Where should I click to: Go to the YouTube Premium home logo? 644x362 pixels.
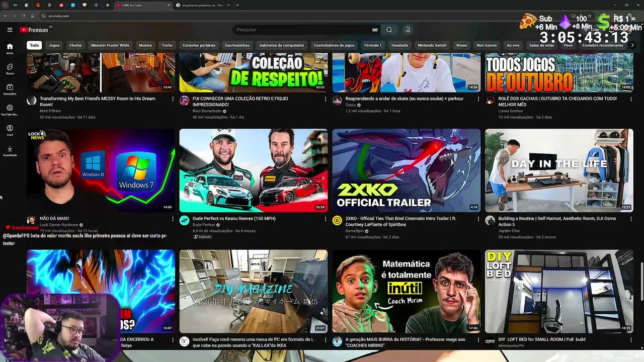pyautogui.click(x=34, y=30)
